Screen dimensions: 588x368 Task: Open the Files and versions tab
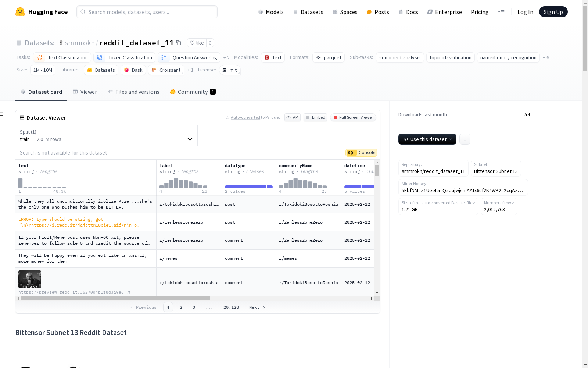tap(133, 92)
